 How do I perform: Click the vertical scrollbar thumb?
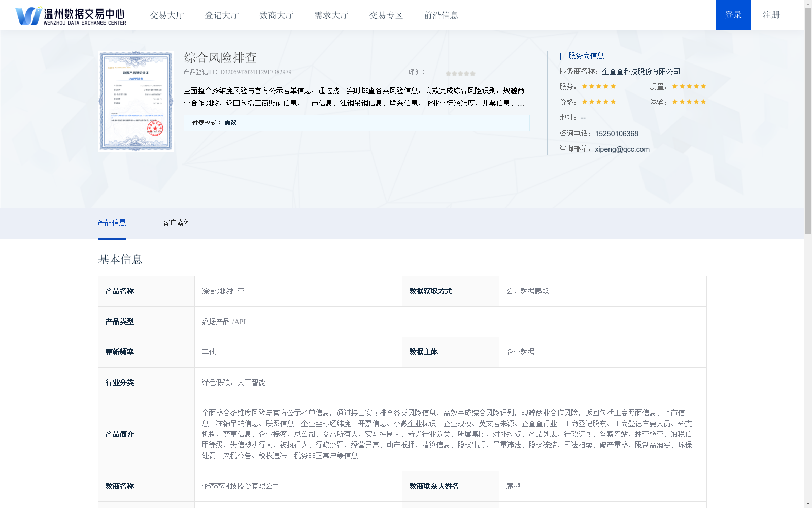pyautogui.click(x=808, y=121)
